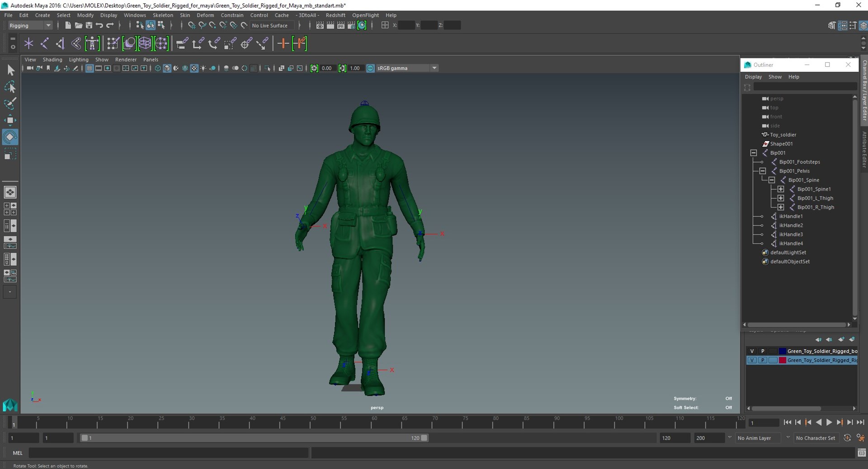Screen dimensions: 868x469
Task: Click the red layer color swatch
Action: coord(783,360)
